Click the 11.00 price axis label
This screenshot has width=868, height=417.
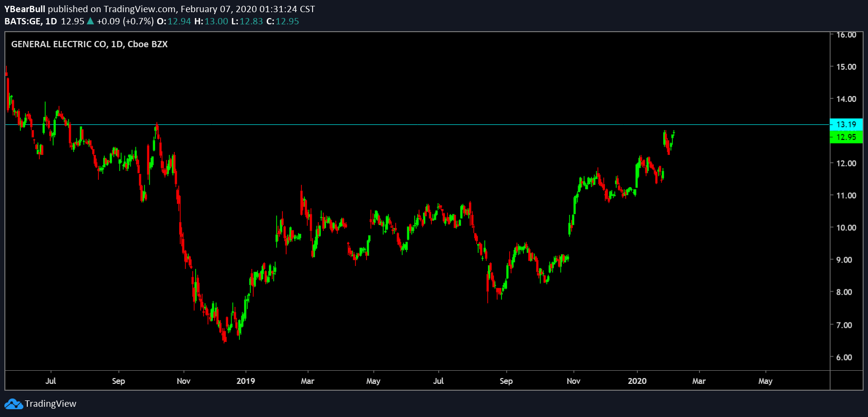tap(846, 195)
